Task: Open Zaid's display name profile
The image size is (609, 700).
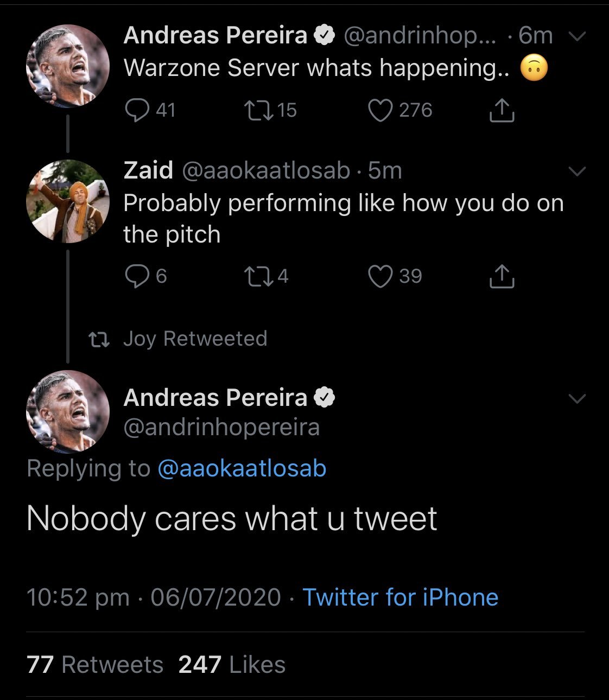Action: coord(148,170)
